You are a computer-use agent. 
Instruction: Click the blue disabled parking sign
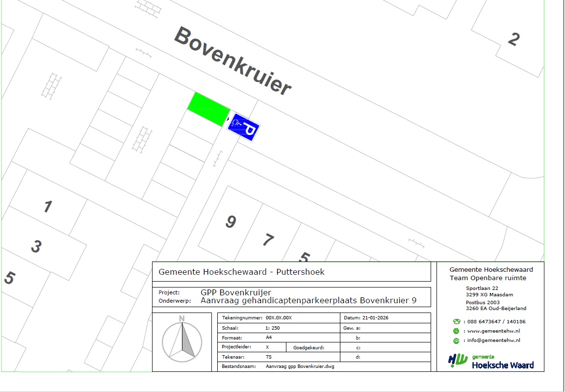pyautogui.click(x=243, y=127)
